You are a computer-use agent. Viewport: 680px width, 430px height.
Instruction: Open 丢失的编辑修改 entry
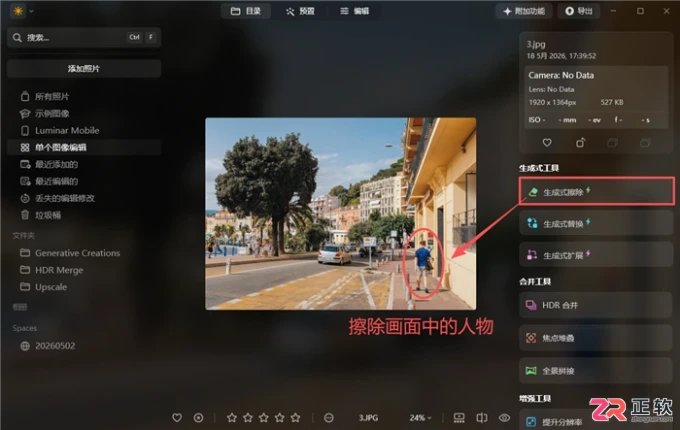(x=84, y=198)
